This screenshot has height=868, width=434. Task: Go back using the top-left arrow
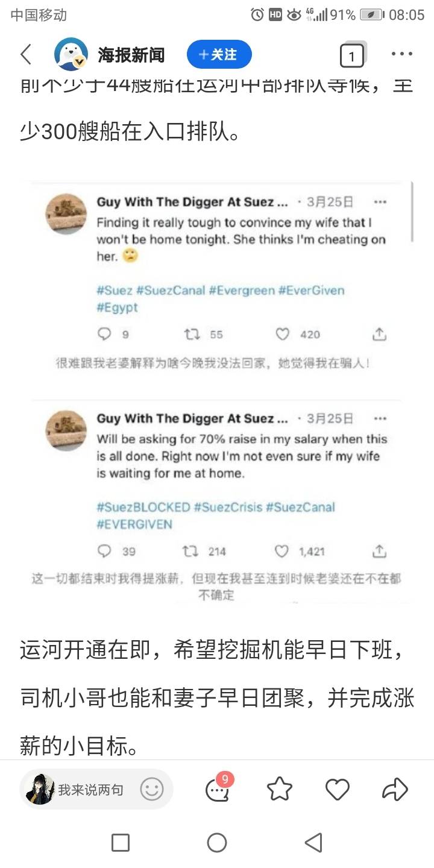tap(26, 55)
